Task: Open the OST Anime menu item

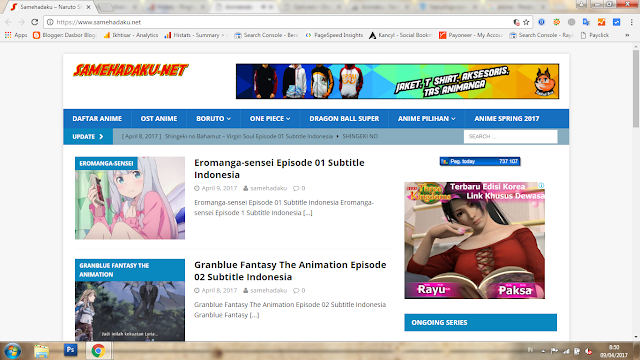Action: pyautogui.click(x=159, y=118)
